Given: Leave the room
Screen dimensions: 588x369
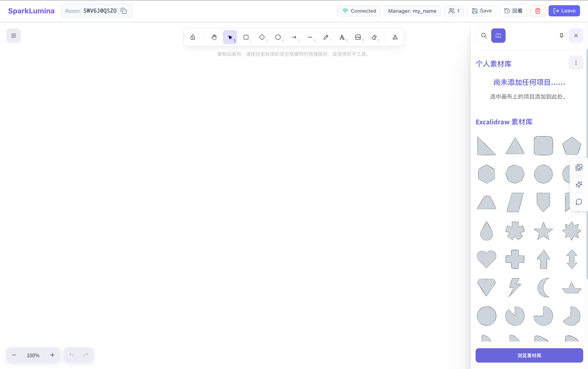Looking at the screenshot, I should (x=564, y=11).
